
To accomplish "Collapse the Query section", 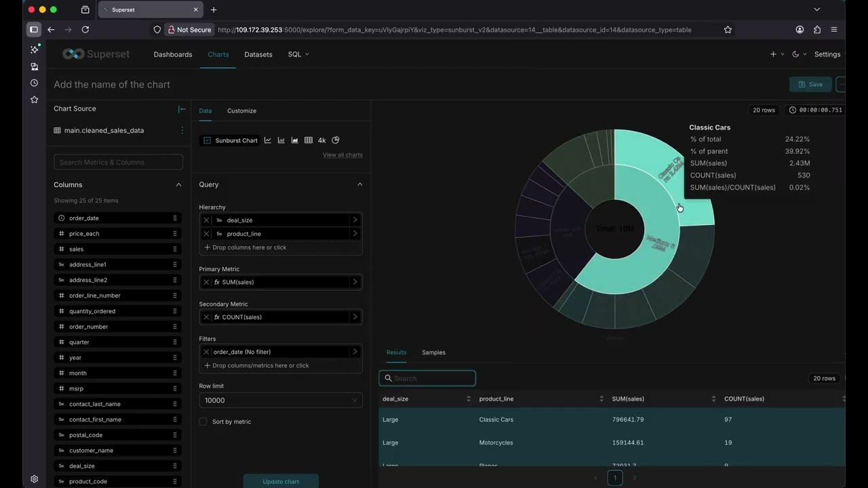I will click(360, 184).
